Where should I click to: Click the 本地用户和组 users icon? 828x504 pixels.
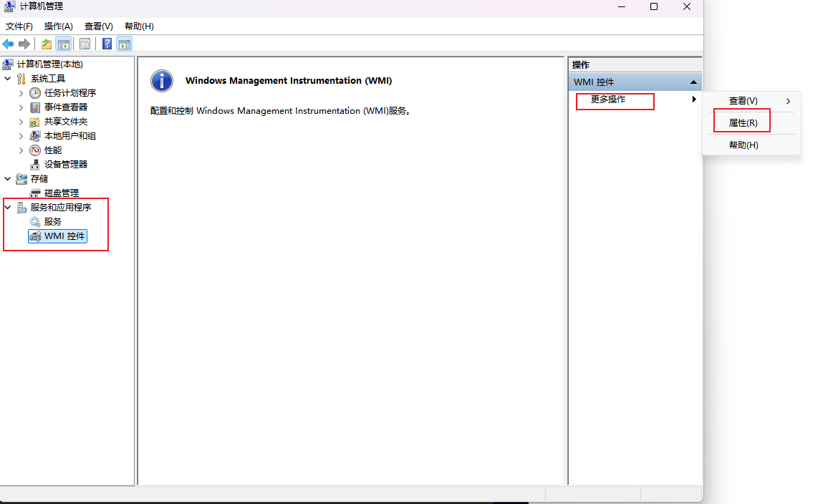pos(35,136)
